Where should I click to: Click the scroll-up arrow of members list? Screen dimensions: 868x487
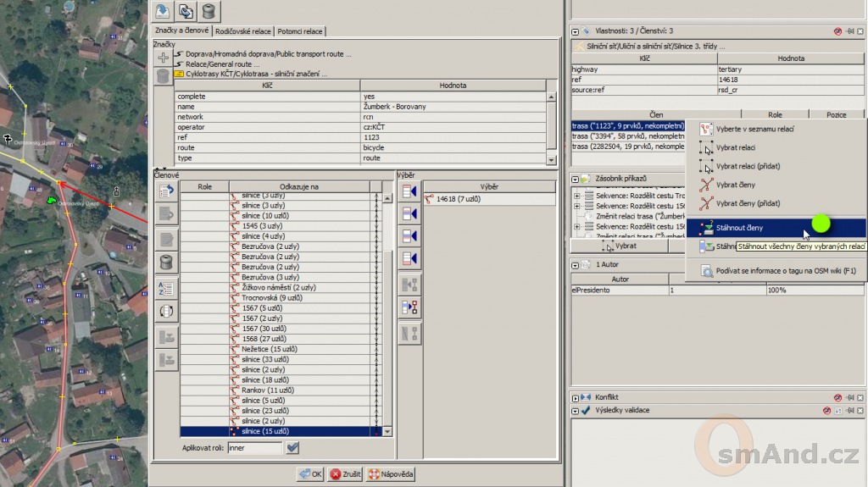point(387,198)
